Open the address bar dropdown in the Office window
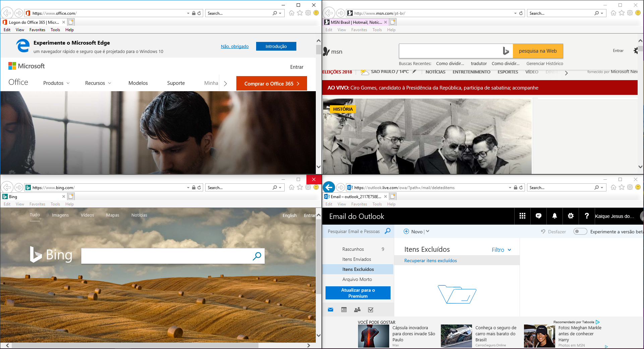The image size is (644, 349). coord(188,13)
